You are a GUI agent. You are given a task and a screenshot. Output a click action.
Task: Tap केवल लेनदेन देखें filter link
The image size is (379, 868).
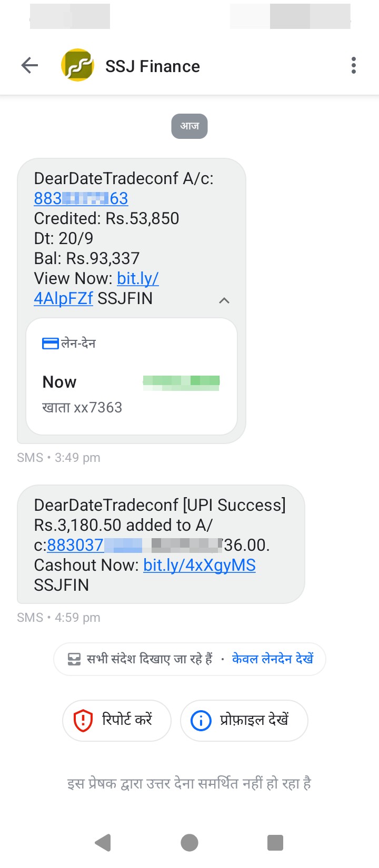coord(273,659)
